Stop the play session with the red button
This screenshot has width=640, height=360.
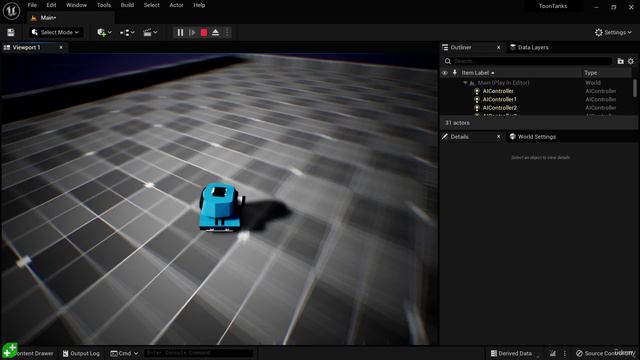[x=204, y=32]
